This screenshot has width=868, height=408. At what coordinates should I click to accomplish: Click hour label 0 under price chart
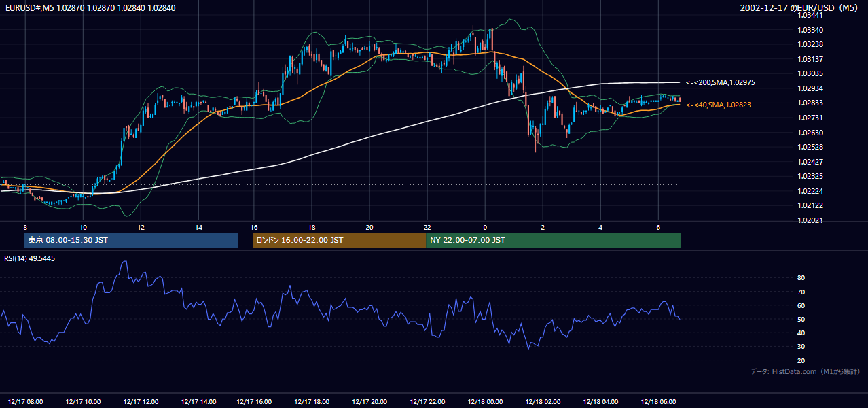pyautogui.click(x=485, y=227)
